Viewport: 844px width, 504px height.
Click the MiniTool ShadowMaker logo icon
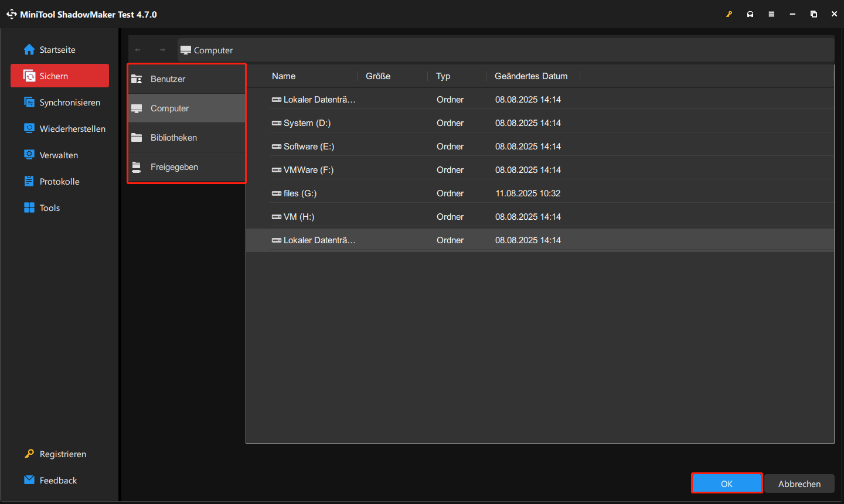point(12,14)
